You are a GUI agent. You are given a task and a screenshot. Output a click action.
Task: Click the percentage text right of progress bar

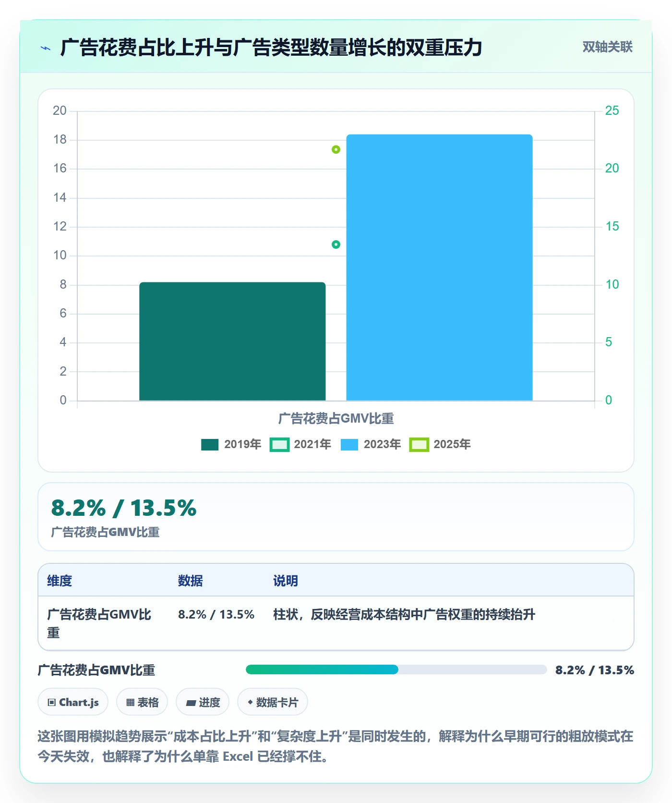coord(595,670)
